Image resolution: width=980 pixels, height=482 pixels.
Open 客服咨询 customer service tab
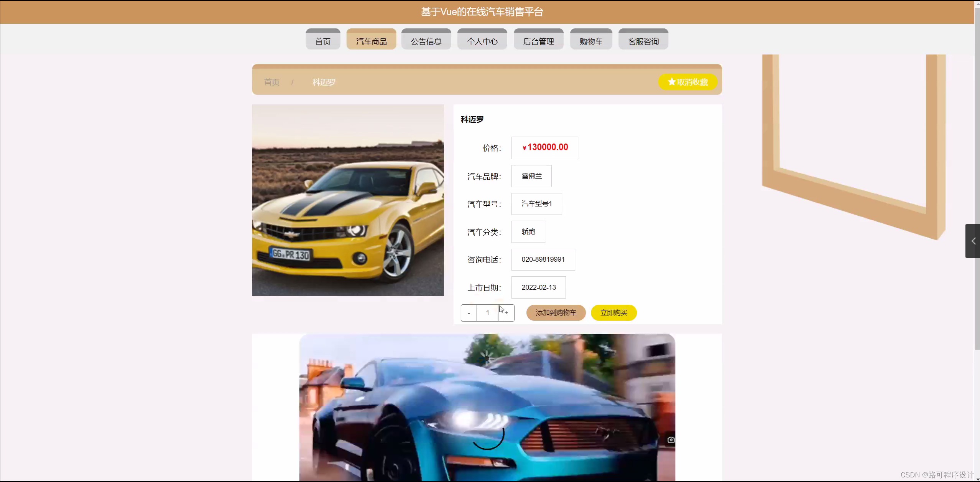pos(643,41)
